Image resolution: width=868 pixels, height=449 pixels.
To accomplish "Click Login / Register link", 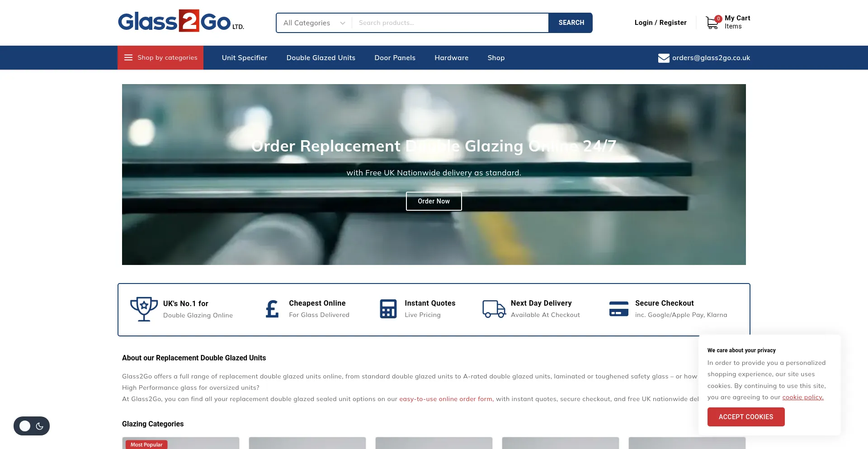I will pyautogui.click(x=660, y=23).
